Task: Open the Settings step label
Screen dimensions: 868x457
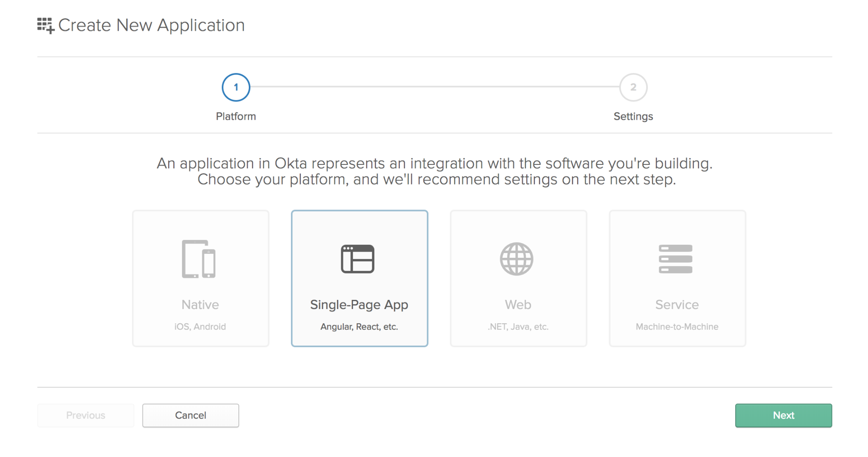Action: click(x=633, y=116)
